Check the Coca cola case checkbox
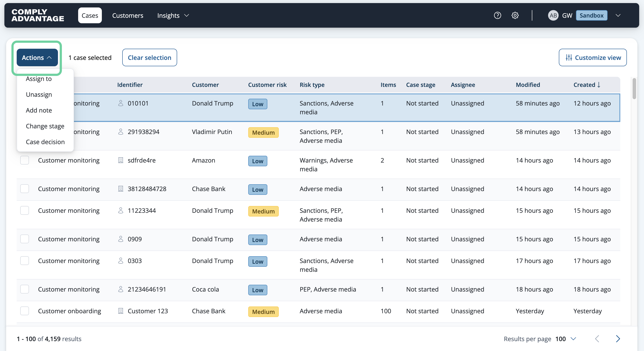 25,289
